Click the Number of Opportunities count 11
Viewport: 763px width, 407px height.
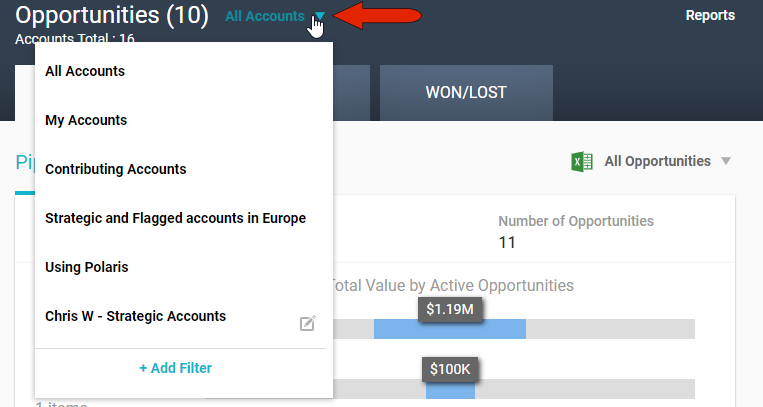point(510,241)
